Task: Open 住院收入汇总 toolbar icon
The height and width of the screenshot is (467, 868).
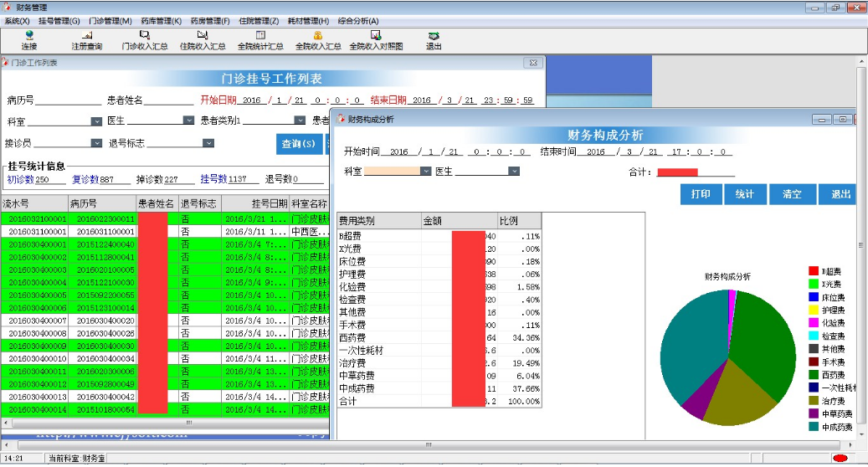Action: pyautogui.click(x=203, y=40)
